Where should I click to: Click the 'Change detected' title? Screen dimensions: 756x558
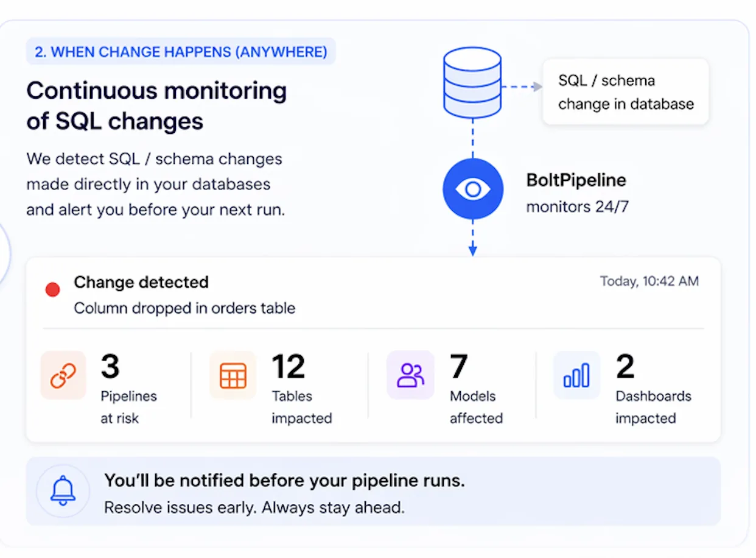tap(141, 282)
